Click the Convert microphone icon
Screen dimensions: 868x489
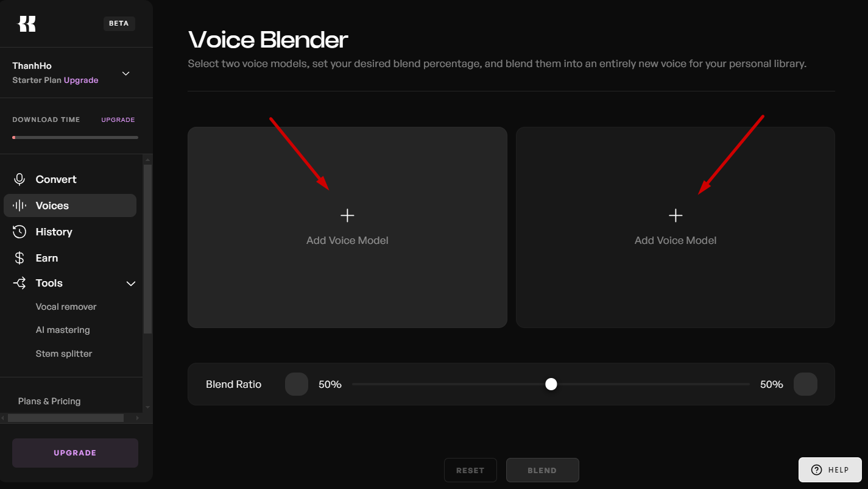19,179
